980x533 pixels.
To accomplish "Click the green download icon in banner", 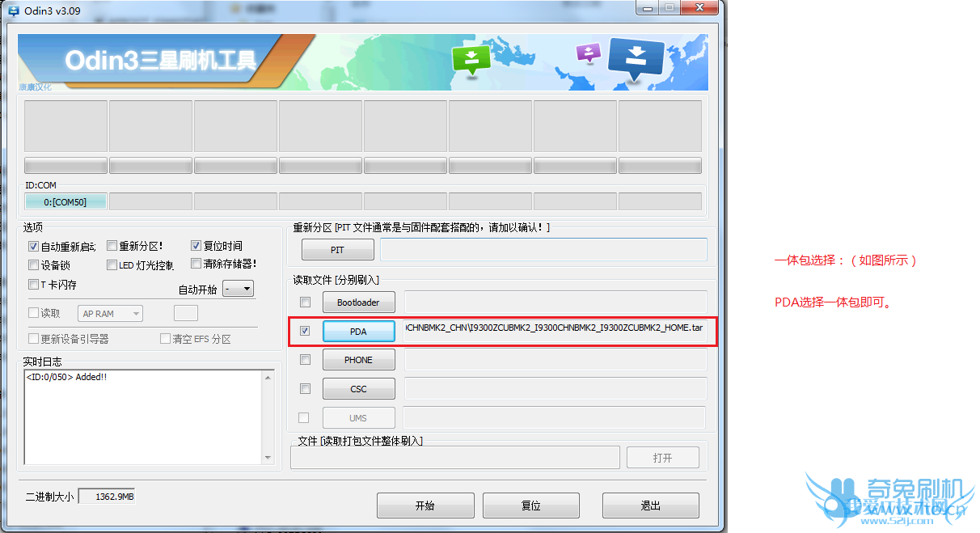I will [472, 59].
